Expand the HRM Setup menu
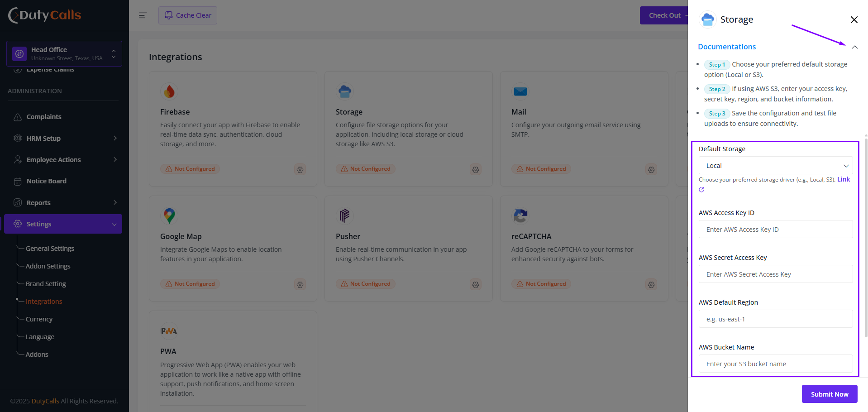 65,139
